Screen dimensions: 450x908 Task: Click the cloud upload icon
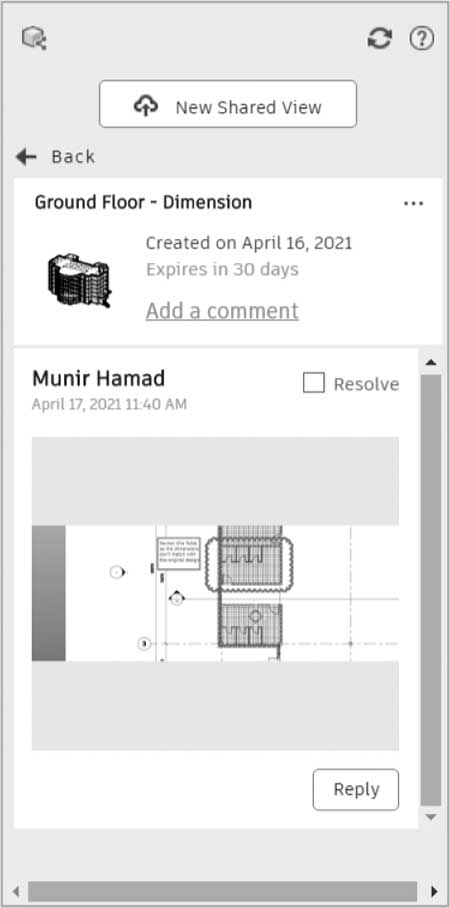[146, 105]
